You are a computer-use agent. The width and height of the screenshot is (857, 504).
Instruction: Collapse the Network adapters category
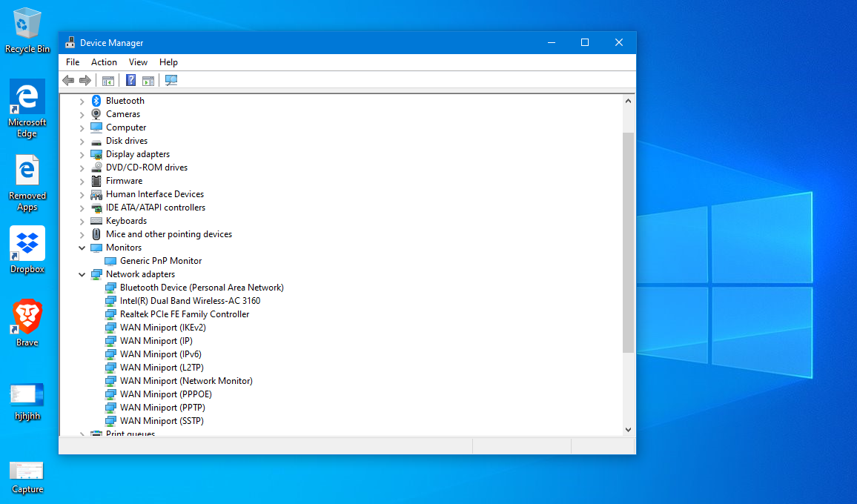(82, 274)
